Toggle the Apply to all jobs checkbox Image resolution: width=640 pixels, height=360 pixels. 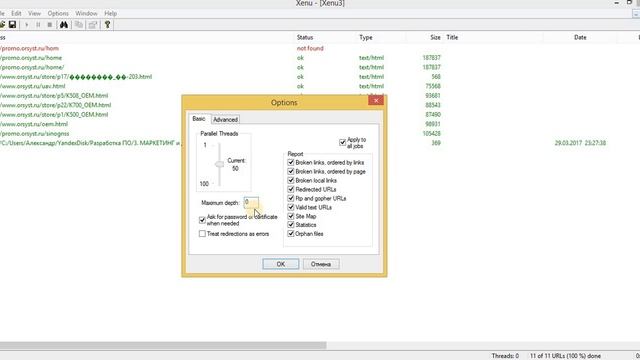[x=342, y=142]
